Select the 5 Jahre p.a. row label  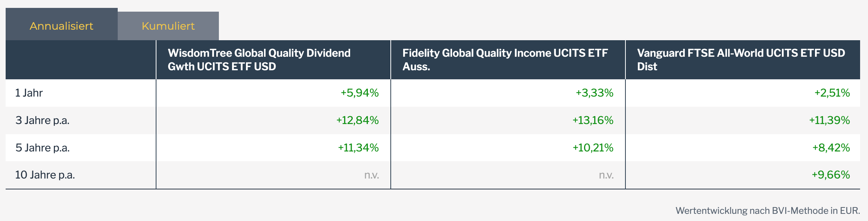42,148
